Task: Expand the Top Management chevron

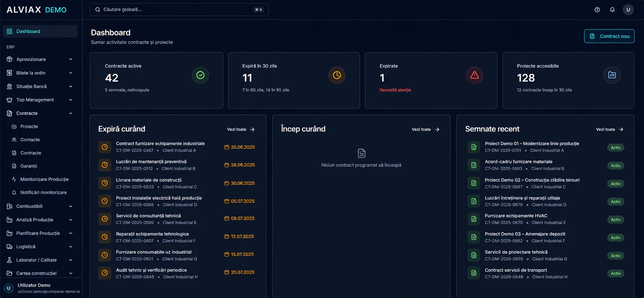Action: pos(71,100)
